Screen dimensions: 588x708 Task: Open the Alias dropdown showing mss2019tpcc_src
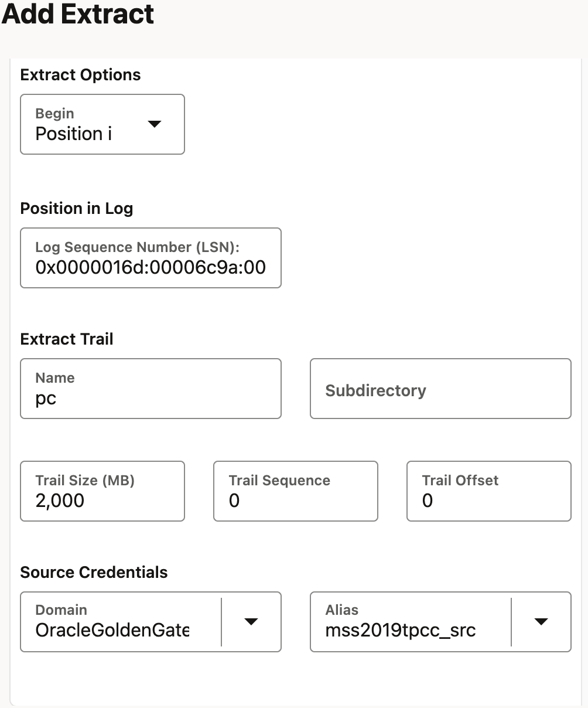click(x=440, y=622)
